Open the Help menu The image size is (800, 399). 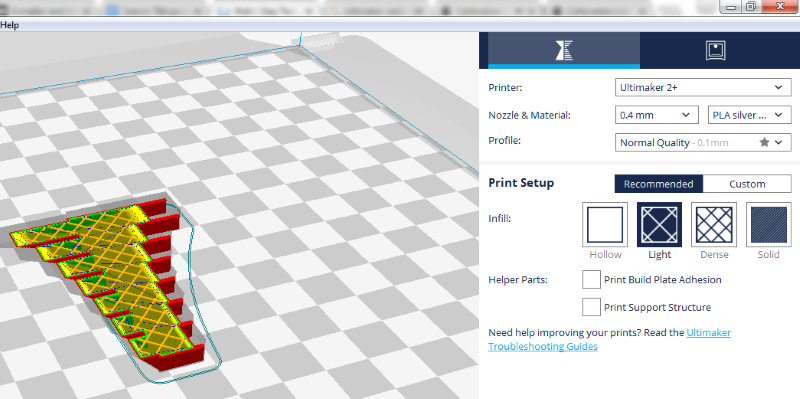(9, 25)
